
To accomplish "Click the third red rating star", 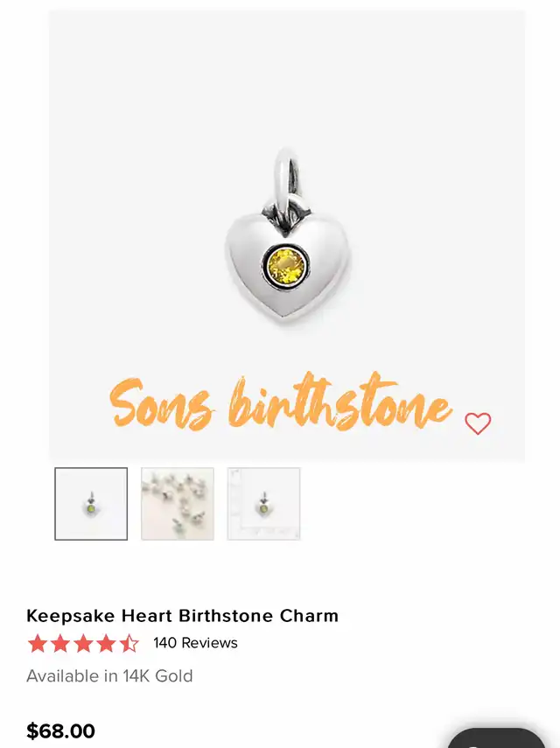I will 83,643.
